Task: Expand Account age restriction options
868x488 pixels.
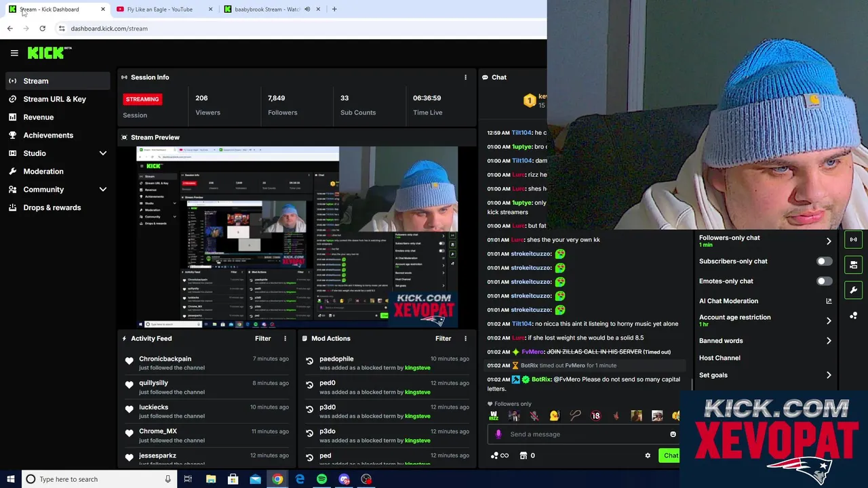Action: (x=829, y=321)
